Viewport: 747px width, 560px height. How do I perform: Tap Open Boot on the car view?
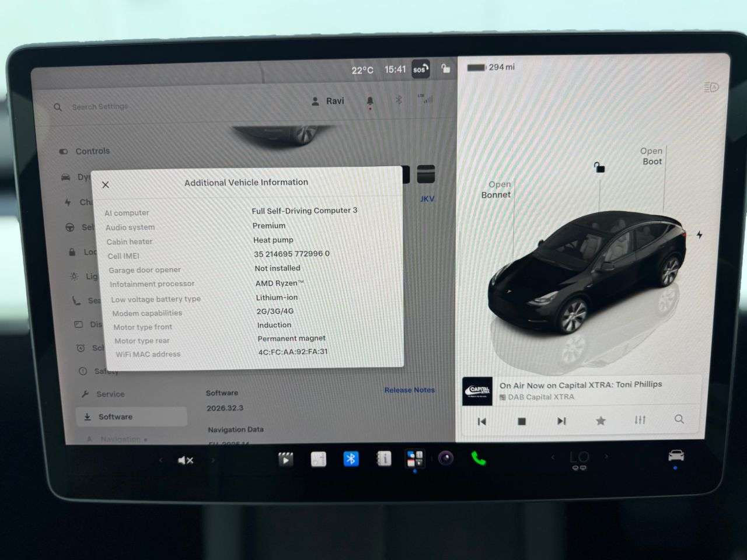(652, 156)
